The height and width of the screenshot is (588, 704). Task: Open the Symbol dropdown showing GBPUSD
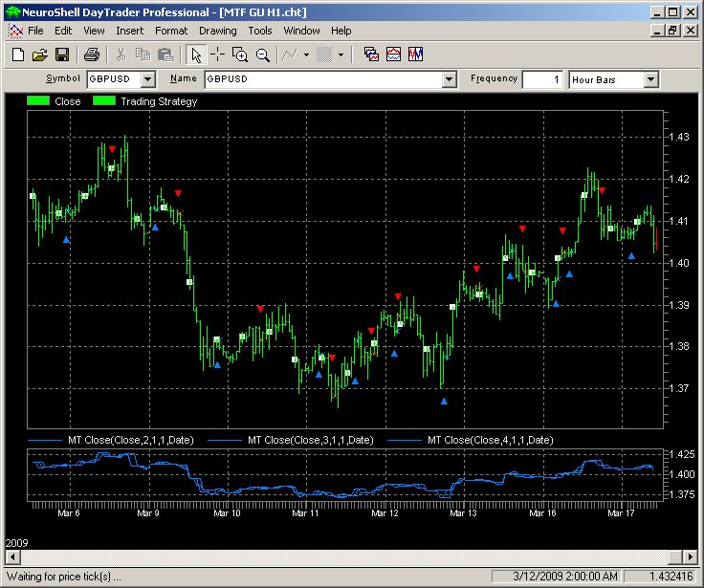pos(147,79)
